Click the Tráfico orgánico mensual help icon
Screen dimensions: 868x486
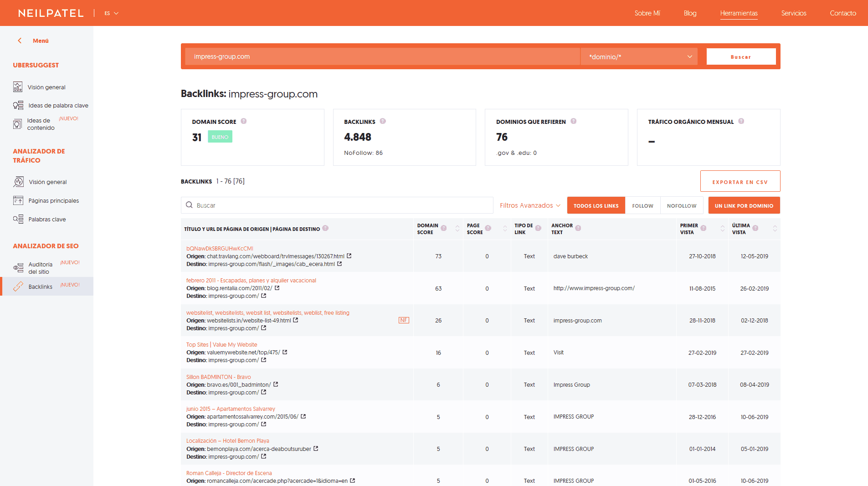pos(741,121)
